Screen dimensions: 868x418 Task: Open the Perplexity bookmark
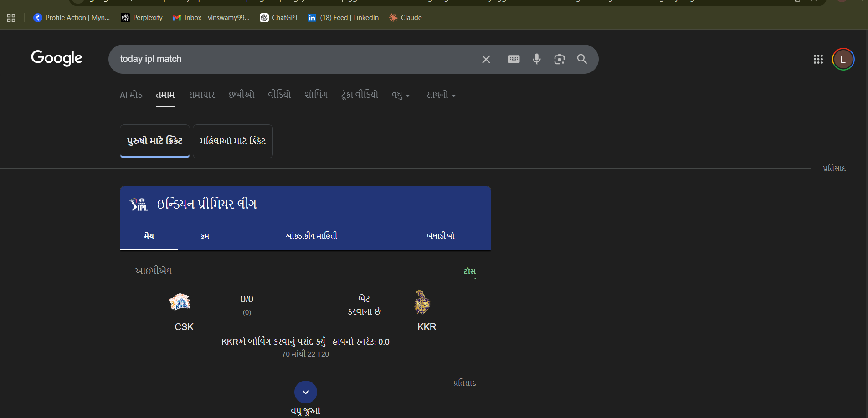click(142, 18)
